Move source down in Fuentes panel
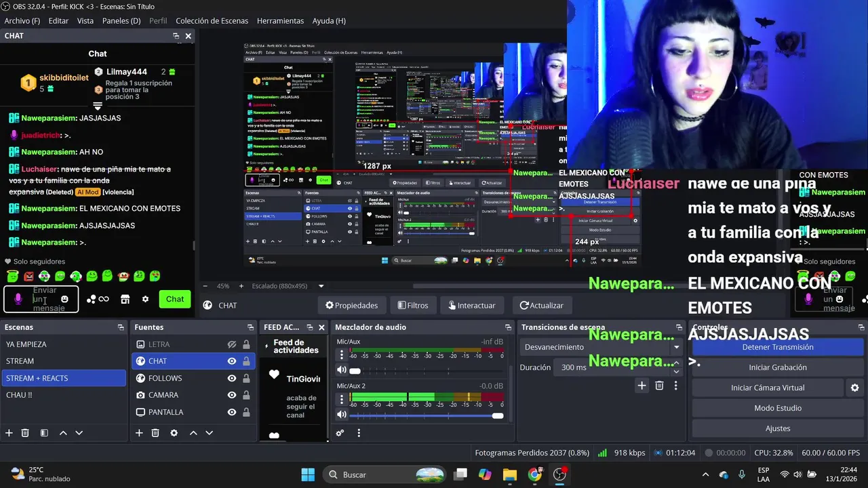Viewport: 868px width, 488px height. click(x=209, y=433)
